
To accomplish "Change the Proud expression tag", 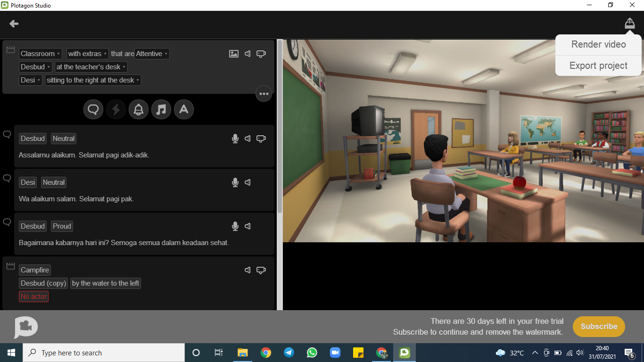I will pos(62,226).
